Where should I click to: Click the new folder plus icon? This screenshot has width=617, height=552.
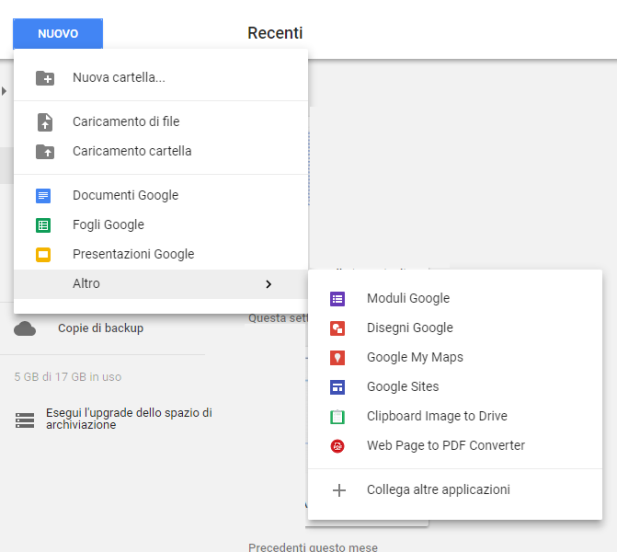pyautogui.click(x=45, y=78)
